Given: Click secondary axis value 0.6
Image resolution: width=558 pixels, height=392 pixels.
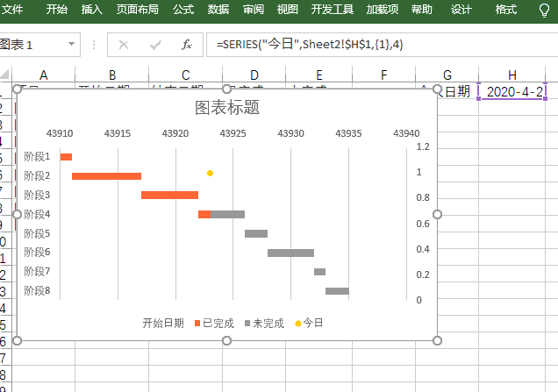Looking at the screenshot, I should 423,224.
